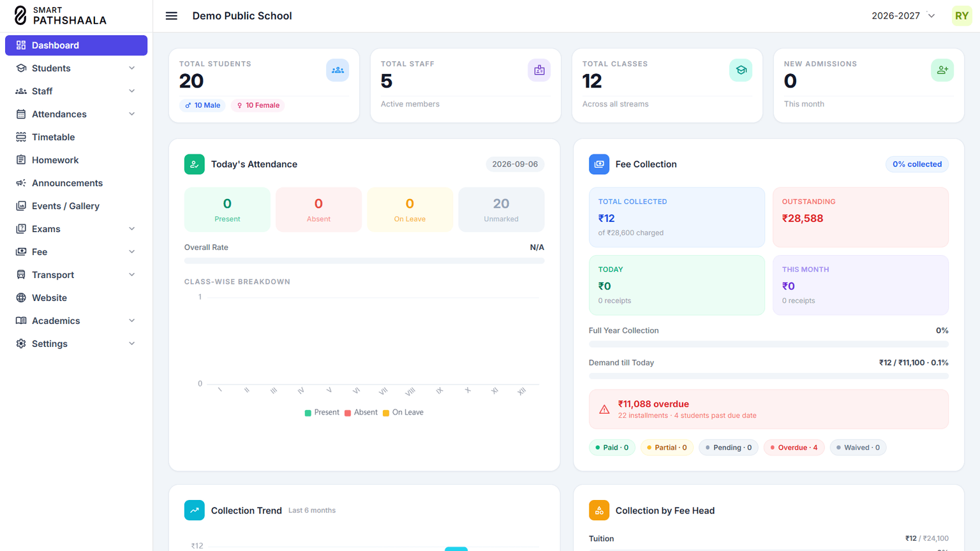The width and height of the screenshot is (980, 551).
Task: Toggle the On Leave legend swatch
Action: pos(386,413)
